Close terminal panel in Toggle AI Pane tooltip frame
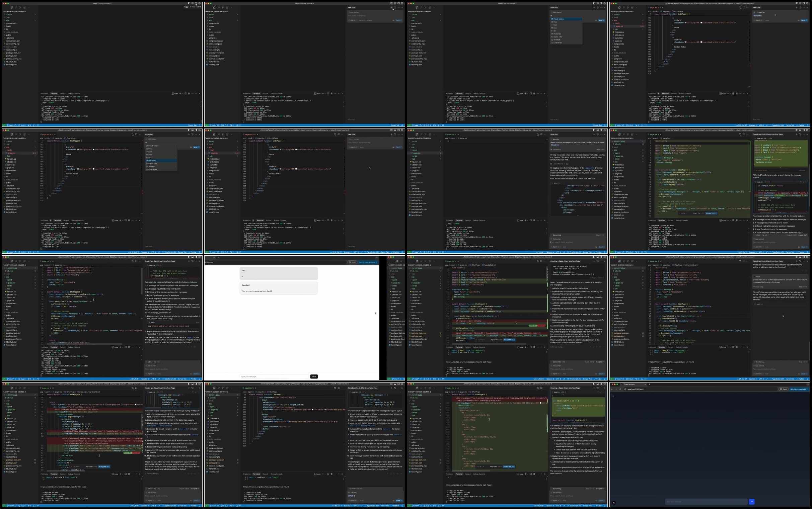 click(x=199, y=94)
